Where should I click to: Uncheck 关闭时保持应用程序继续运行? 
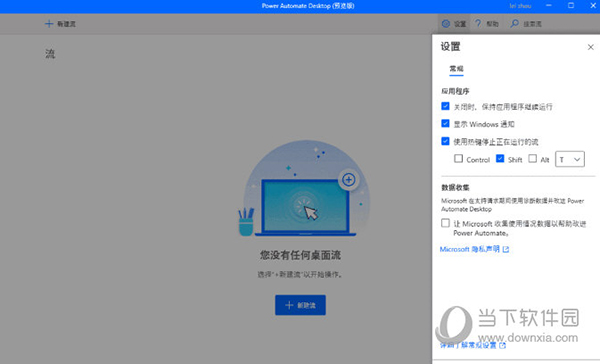[x=445, y=106]
